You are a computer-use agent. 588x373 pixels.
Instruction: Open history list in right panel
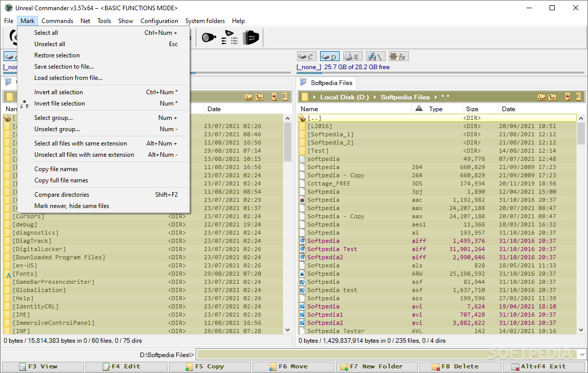[578, 97]
